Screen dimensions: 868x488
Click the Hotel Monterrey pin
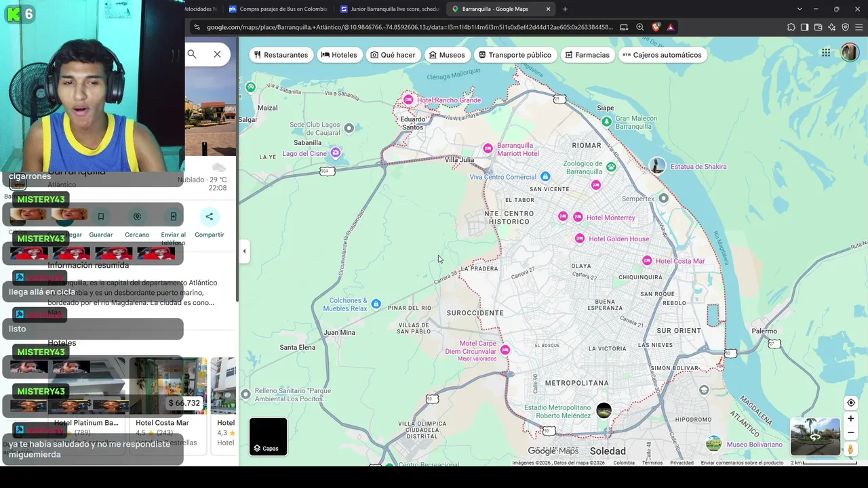[578, 217]
